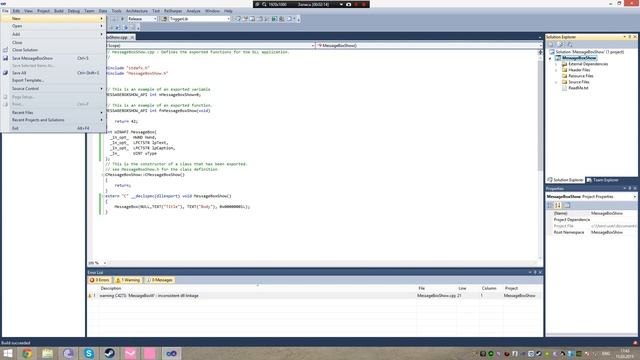Open the Build menu

59,11
